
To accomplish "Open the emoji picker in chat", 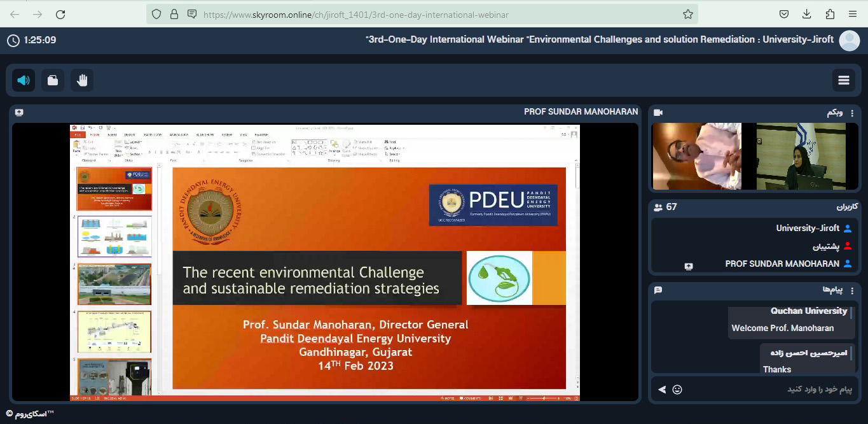I will pos(677,390).
